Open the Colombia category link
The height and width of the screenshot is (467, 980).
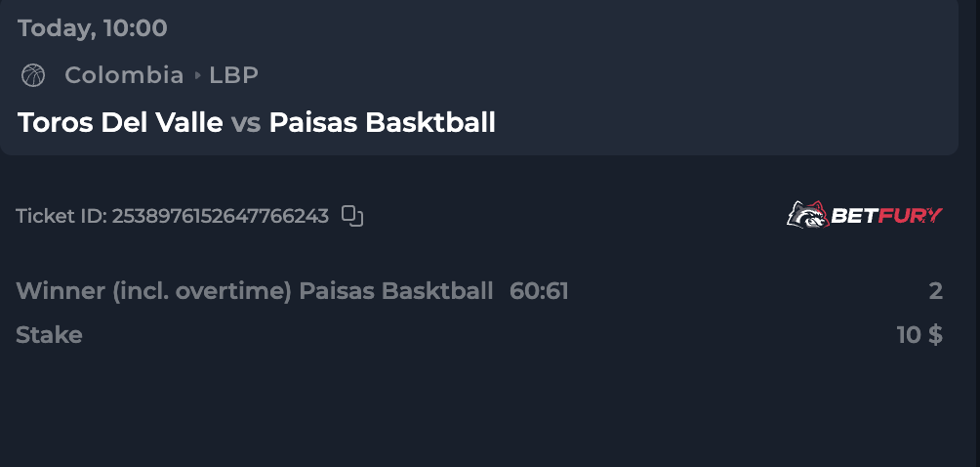(x=124, y=75)
